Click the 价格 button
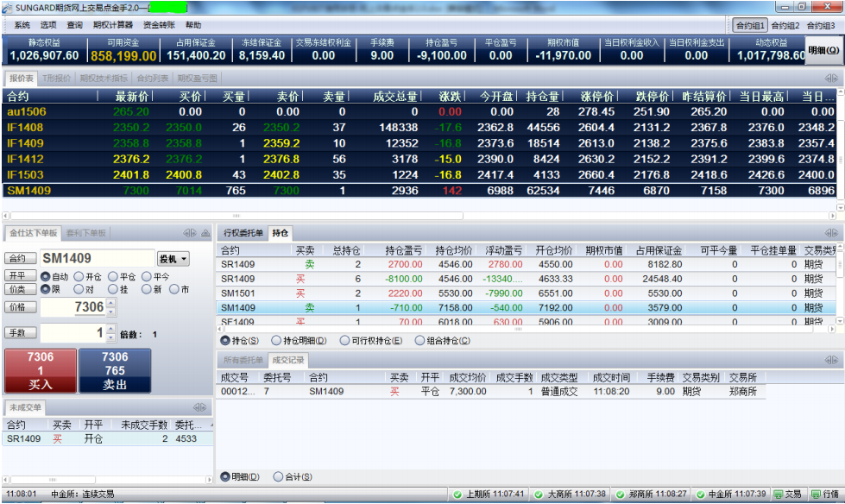The image size is (845, 504). (21, 307)
